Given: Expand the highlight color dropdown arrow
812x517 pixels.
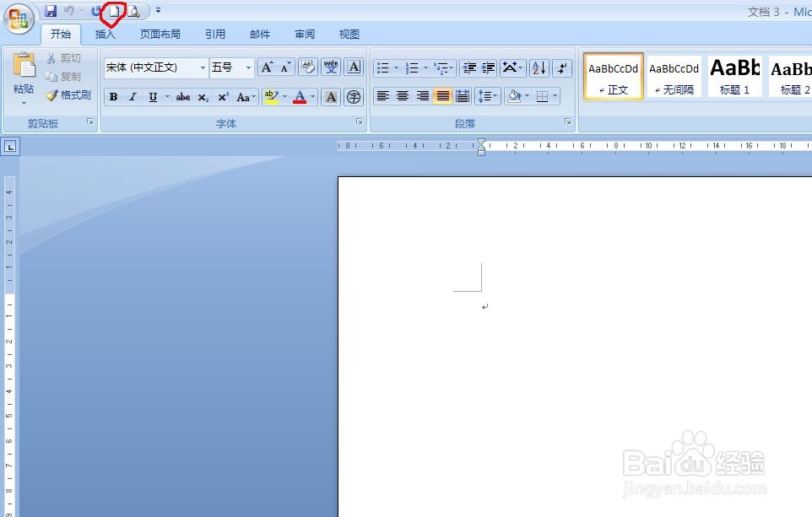Looking at the screenshot, I should tap(285, 96).
